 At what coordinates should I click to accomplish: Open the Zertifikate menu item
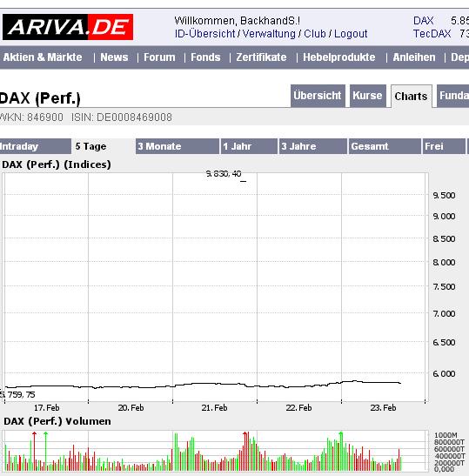[261, 57]
